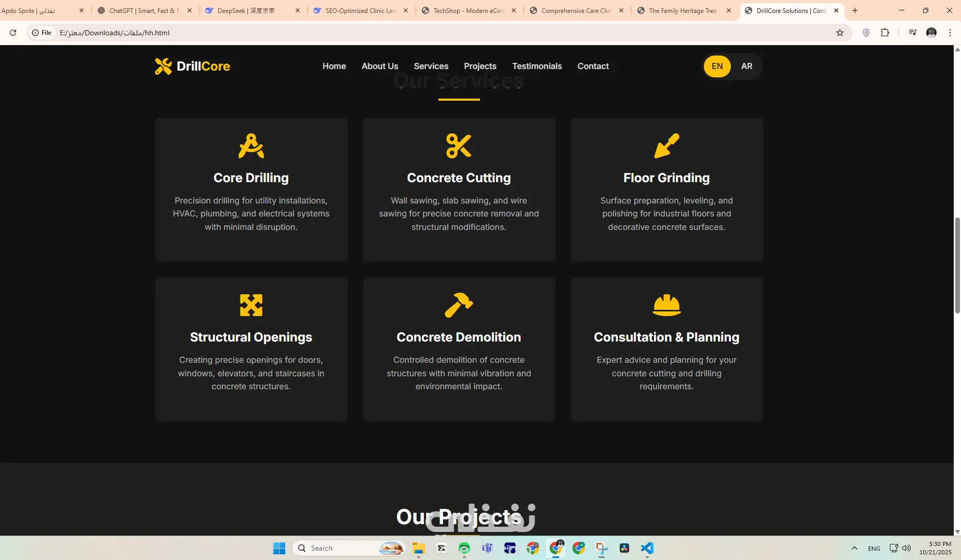
Task: Click the Structural Openings arrows icon
Action: pyautogui.click(x=251, y=305)
